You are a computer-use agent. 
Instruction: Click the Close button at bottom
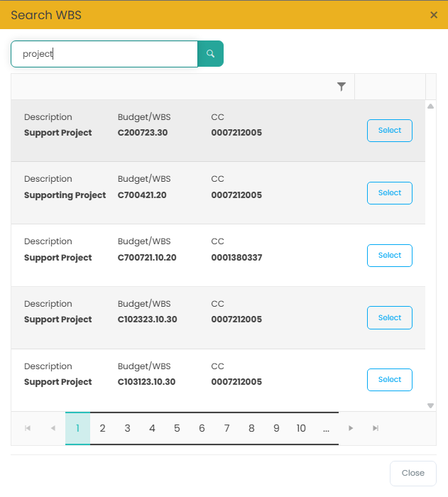pyautogui.click(x=413, y=473)
